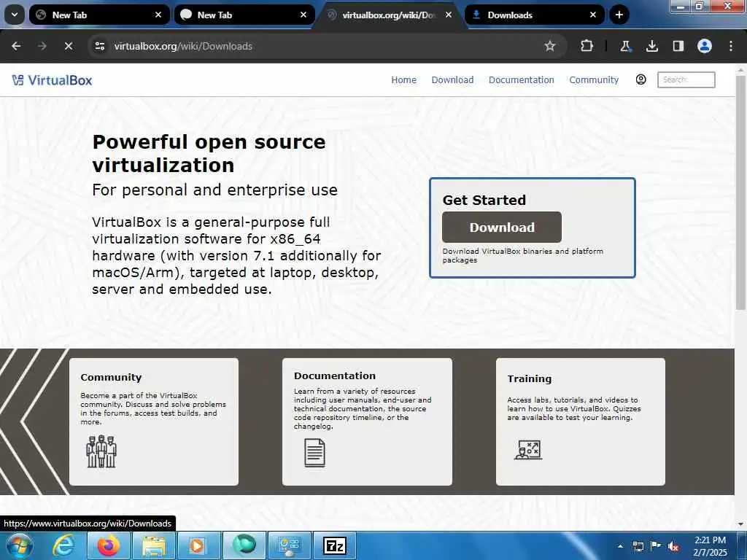The image size is (747, 560).
Task: Launch Internet Explorer from the taskbar
Action: pos(63,545)
